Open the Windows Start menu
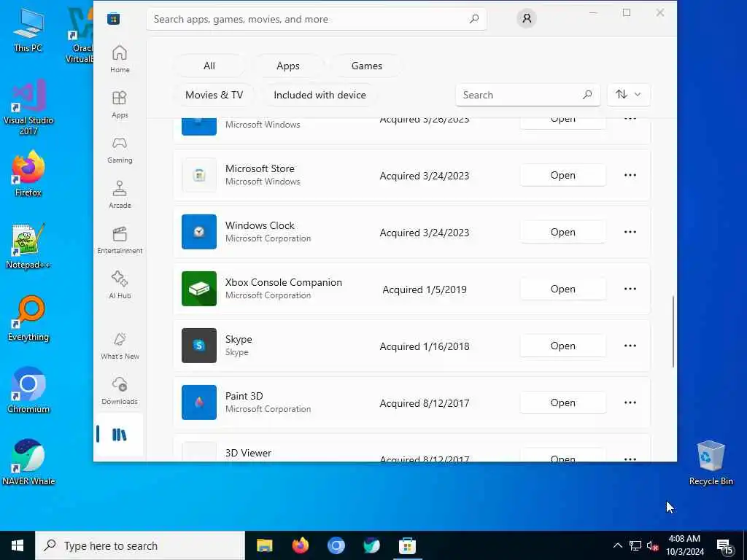This screenshot has height=560, width=747. 18,545
